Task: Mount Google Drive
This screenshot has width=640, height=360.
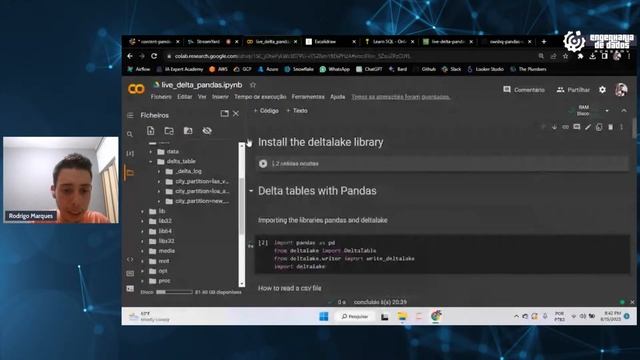Action: [188, 131]
